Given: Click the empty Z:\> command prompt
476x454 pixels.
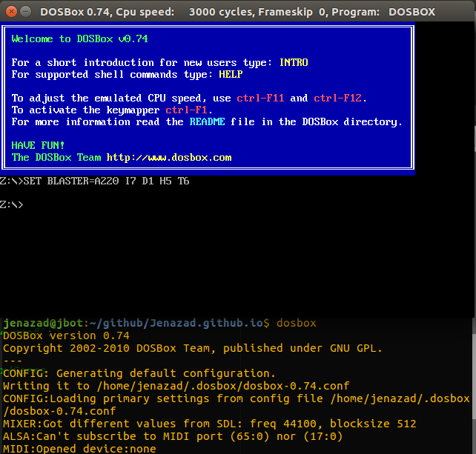Looking at the screenshot, I should (12, 204).
